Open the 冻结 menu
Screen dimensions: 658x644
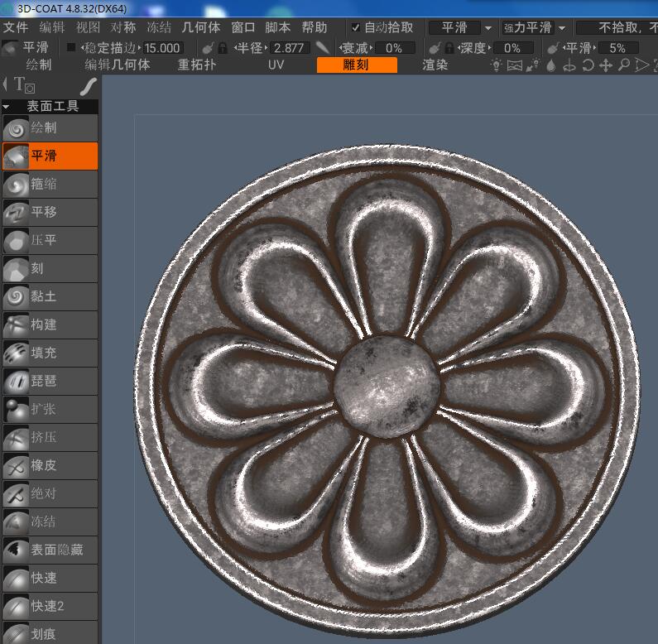tap(159, 27)
